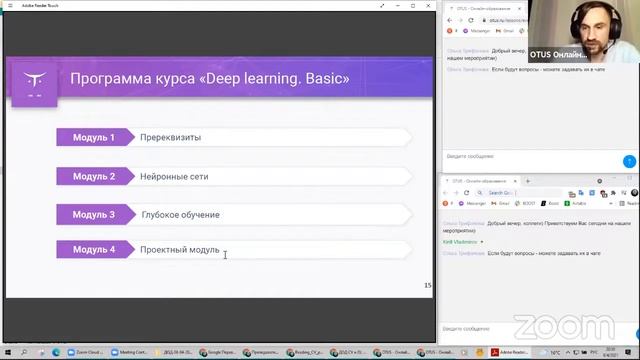Viewport: 640px width, 360px height.
Task: Click the round dark icon right of lower tab strip
Action: tap(600, 181)
